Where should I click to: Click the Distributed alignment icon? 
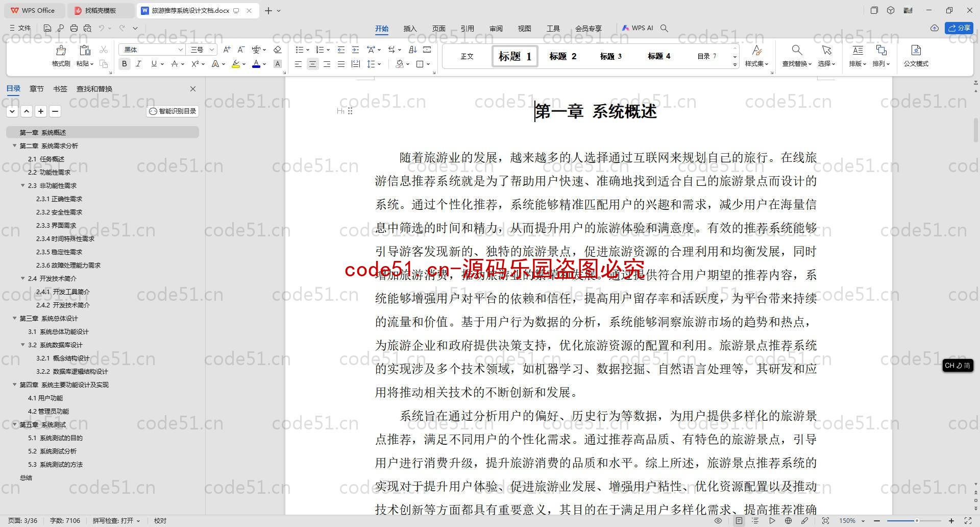coord(356,64)
